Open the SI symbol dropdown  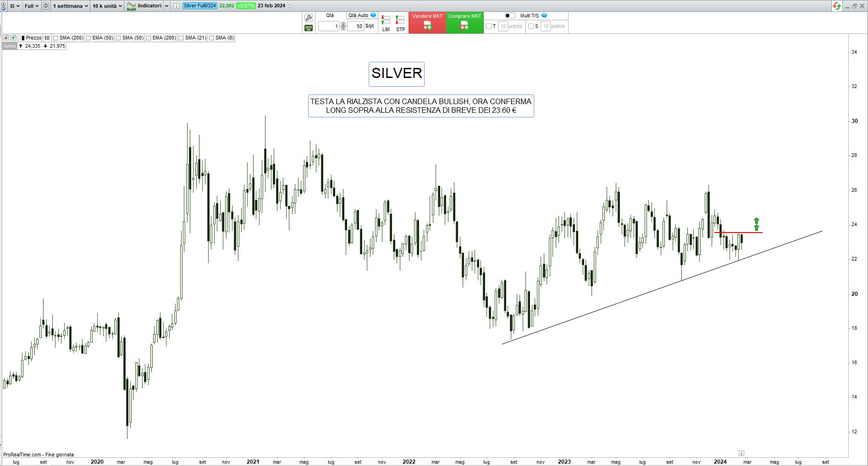click(14, 6)
